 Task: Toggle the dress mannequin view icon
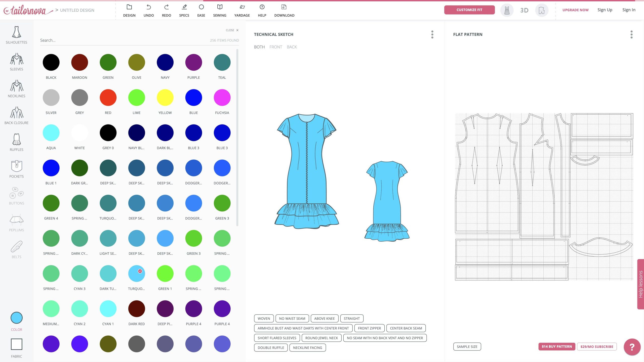click(x=507, y=10)
